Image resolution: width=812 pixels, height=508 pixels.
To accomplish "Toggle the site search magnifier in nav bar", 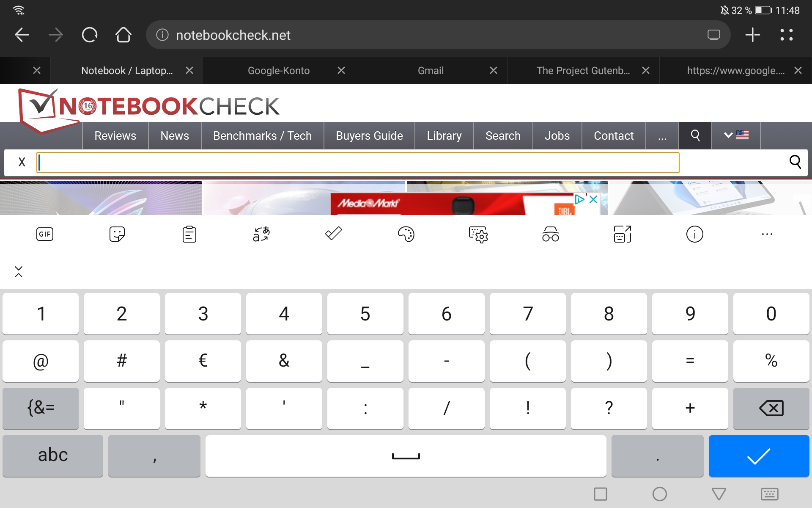I will click(695, 135).
